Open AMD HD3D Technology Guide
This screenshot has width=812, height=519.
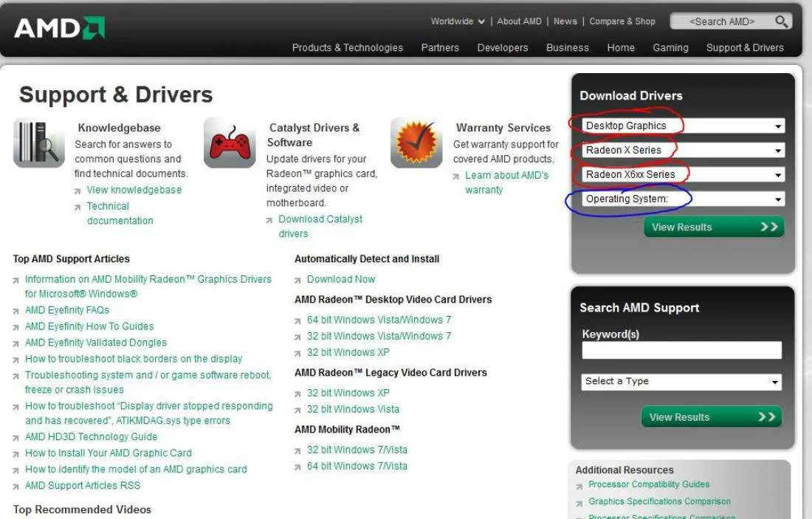pyautogui.click(x=91, y=436)
